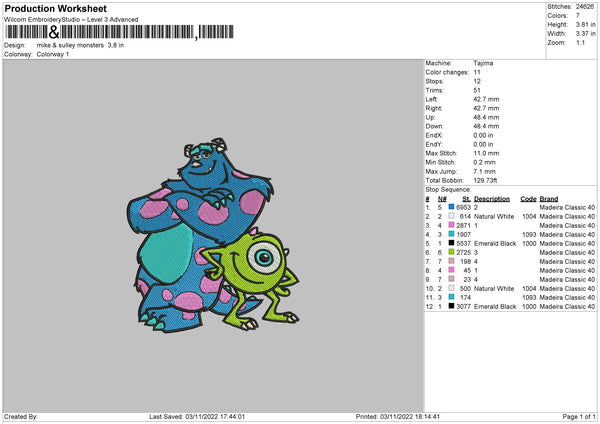Click the Down value '48.4 mm'
The height and width of the screenshot is (424, 600).
pos(486,126)
